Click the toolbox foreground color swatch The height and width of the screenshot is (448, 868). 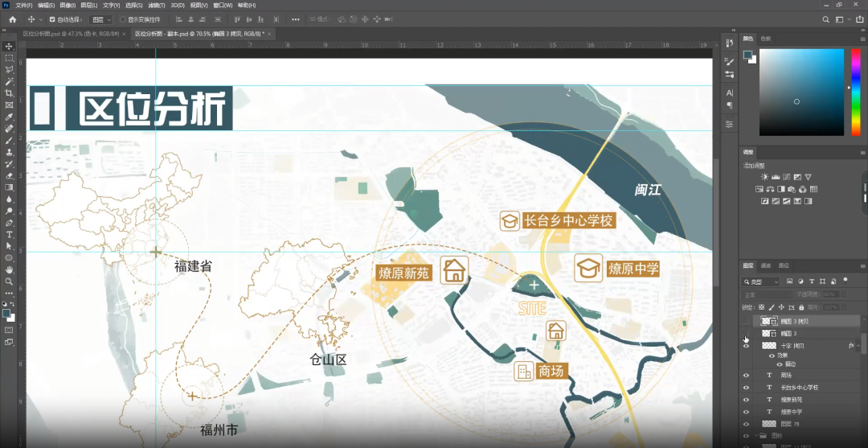click(6, 314)
